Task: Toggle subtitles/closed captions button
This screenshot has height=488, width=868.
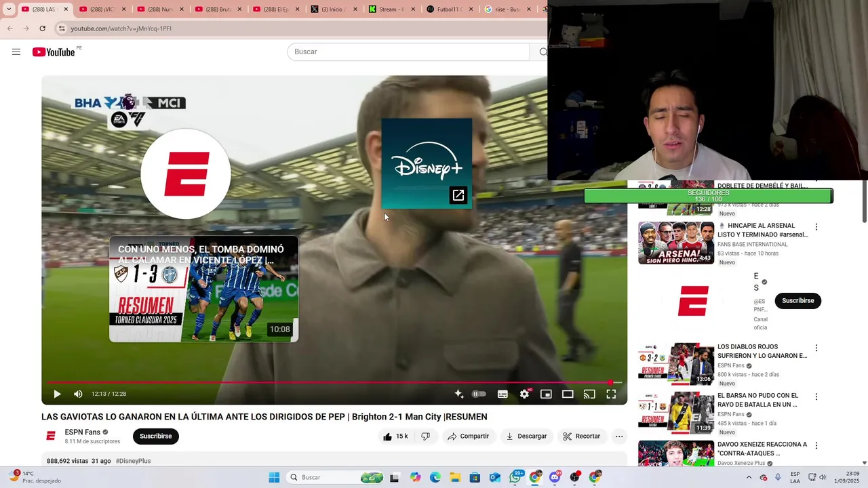Action: pos(502,394)
